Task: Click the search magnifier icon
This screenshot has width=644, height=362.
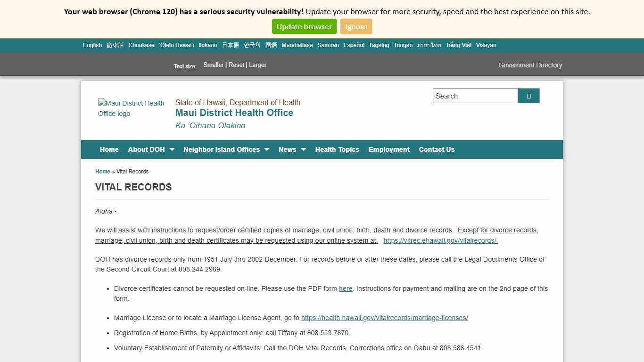Action: coord(528,96)
